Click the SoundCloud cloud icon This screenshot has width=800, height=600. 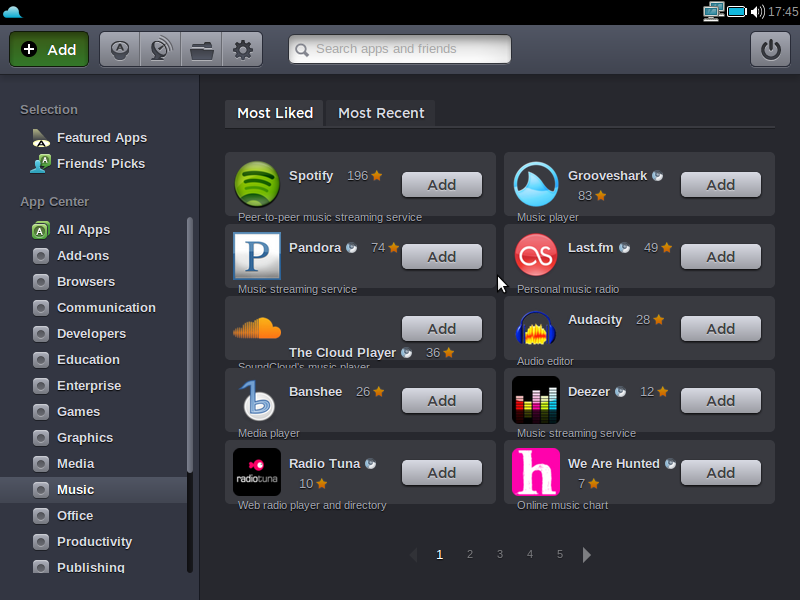[x=257, y=328]
